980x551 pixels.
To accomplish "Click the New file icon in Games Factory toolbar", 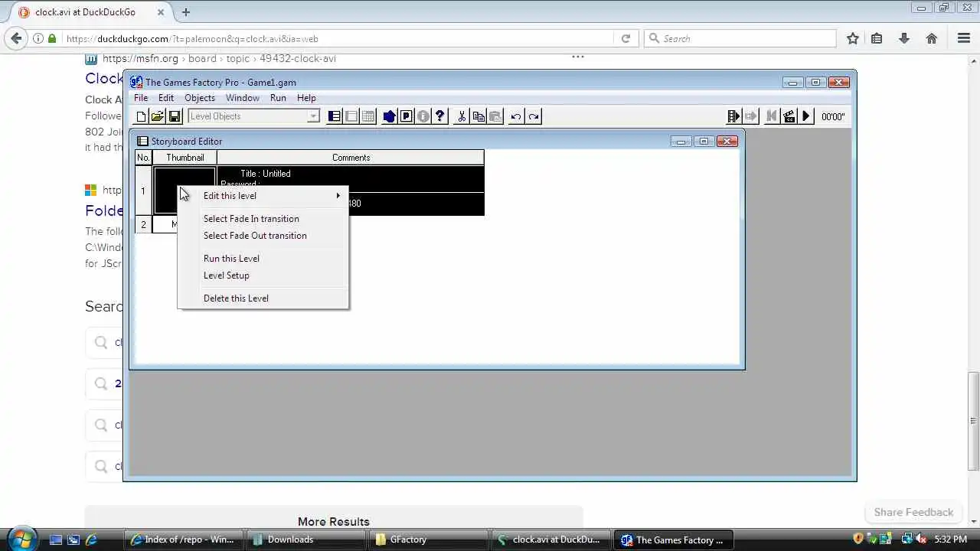I will 141,116.
